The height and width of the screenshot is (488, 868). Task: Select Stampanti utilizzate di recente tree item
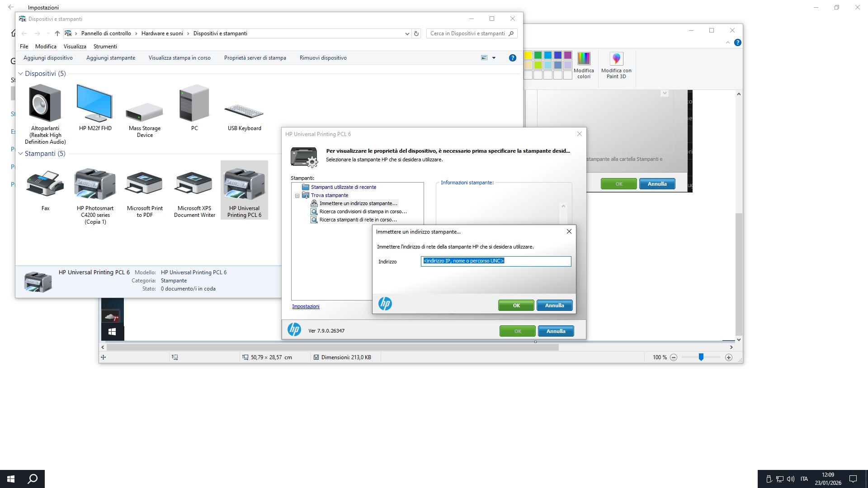tap(343, 187)
